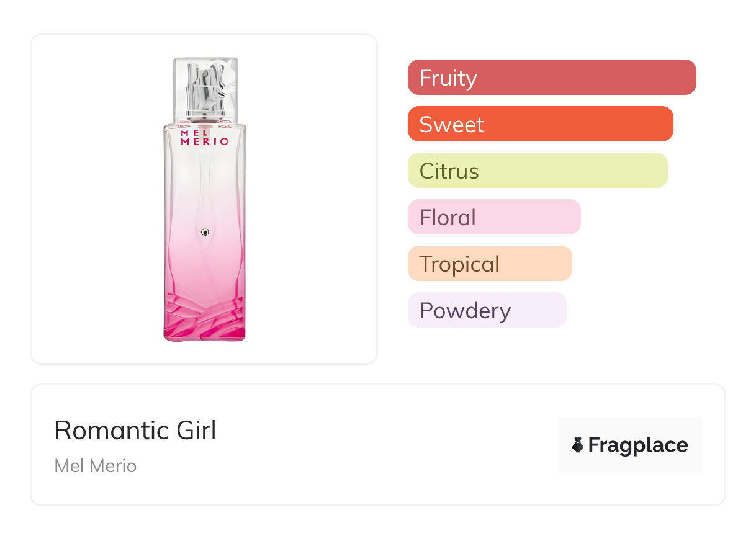Click the Fragplace wordmark text

click(x=638, y=445)
